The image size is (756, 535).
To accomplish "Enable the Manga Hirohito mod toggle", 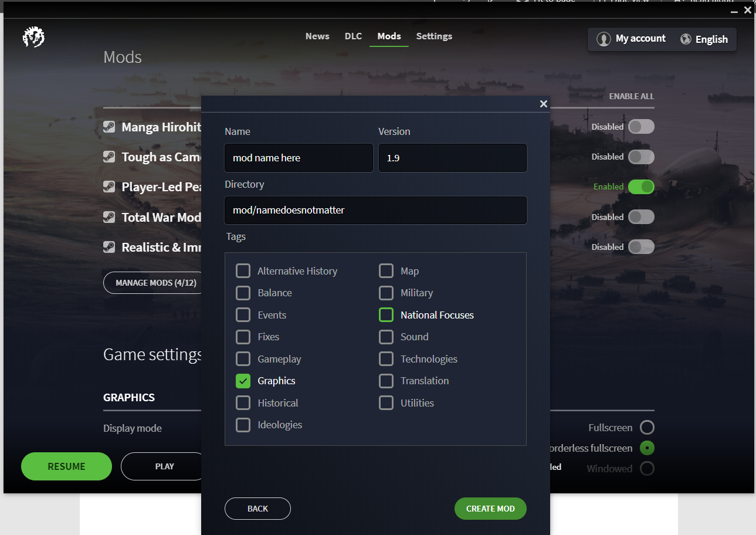I will click(x=641, y=127).
